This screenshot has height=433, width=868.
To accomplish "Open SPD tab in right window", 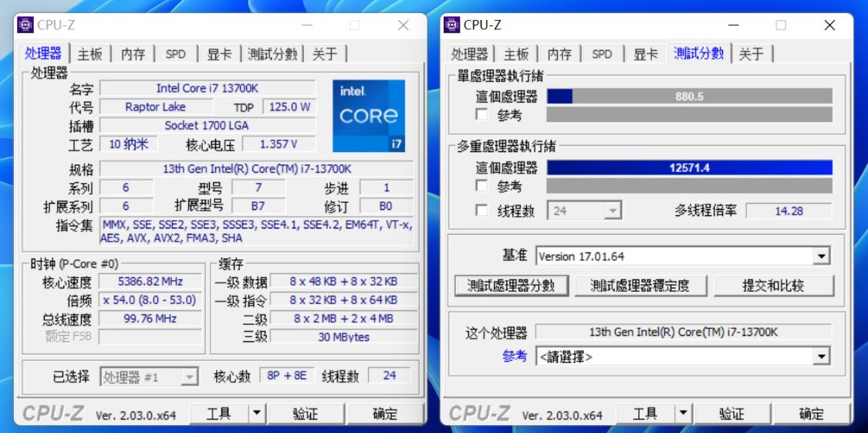I will click(x=603, y=54).
